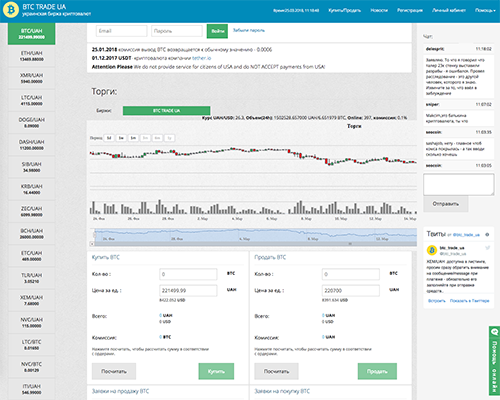Open the Twitter widget info icon
This screenshot has height=400, width=500.
(487, 235)
